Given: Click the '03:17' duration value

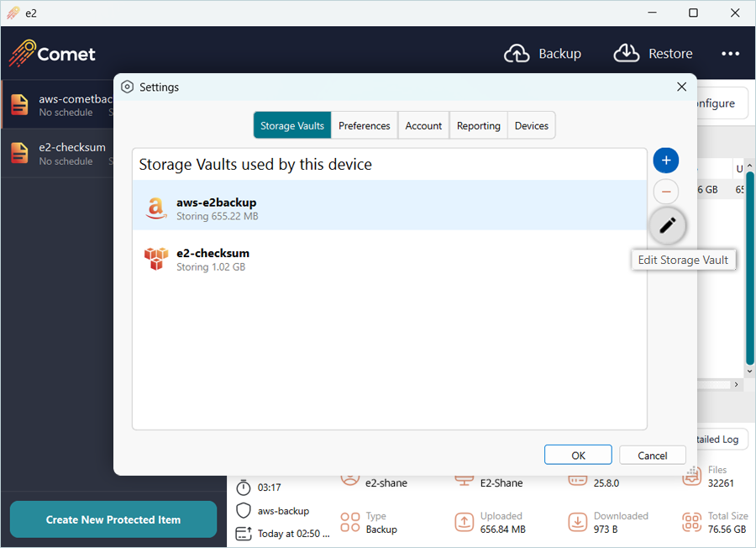Looking at the screenshot, I should tap(269, 487).
